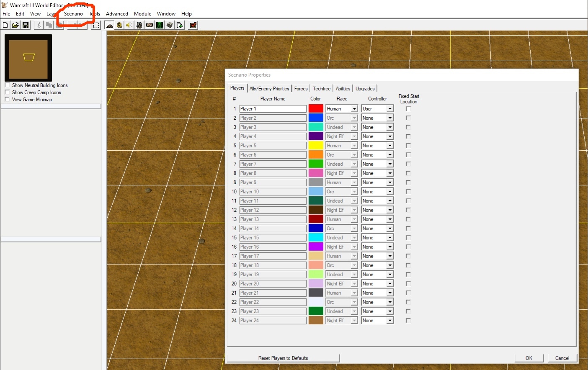Click the New Map toolbar icon

pos(5,25)
